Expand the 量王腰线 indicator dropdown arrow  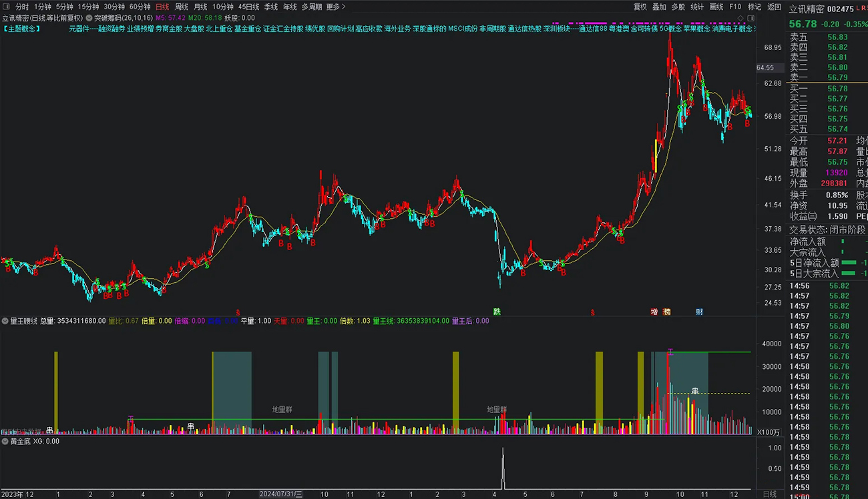5,321
